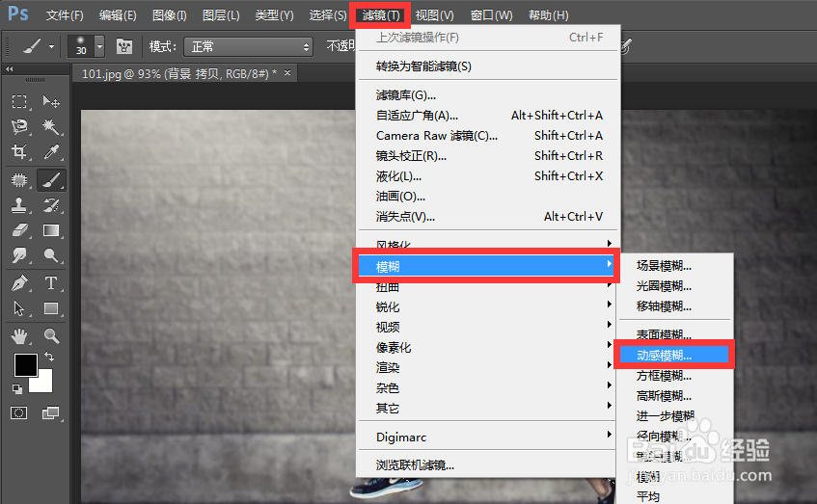Image resolution: width=817 pixels, height=504 pixels.
Task: Select the Path Selection tool
Action: click(19, 308)
